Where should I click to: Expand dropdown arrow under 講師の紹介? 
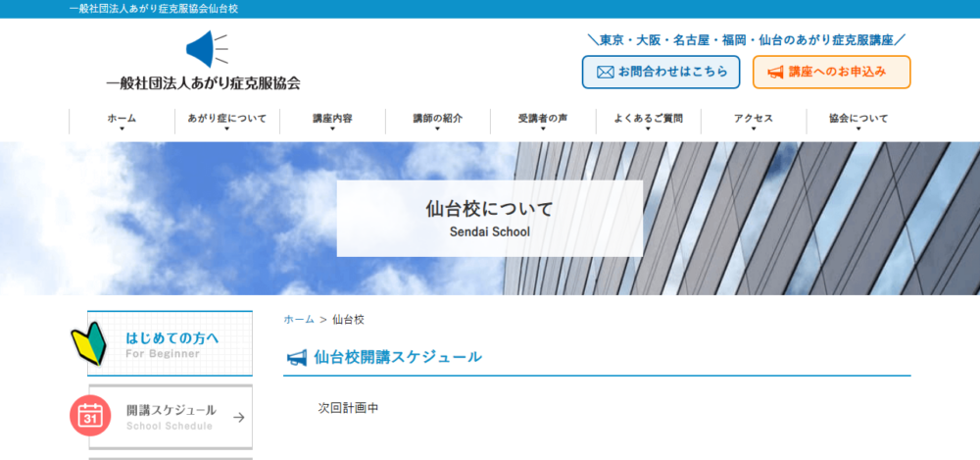tap(437, 128)
